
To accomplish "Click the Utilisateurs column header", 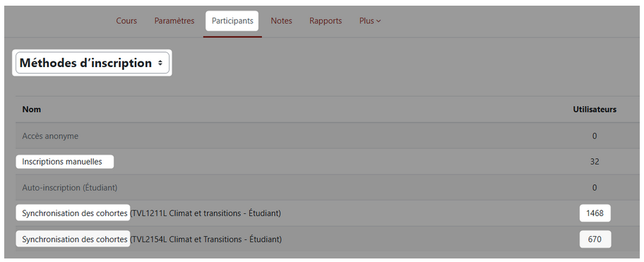I will pyautogui.click(x=595, y=109).
